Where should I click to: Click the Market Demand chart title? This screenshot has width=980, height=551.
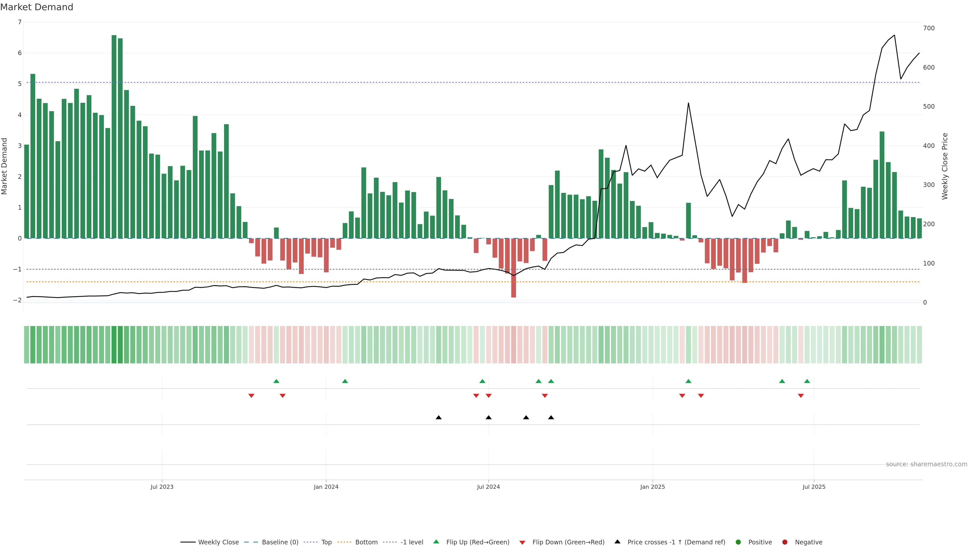(x=36, y=7)
